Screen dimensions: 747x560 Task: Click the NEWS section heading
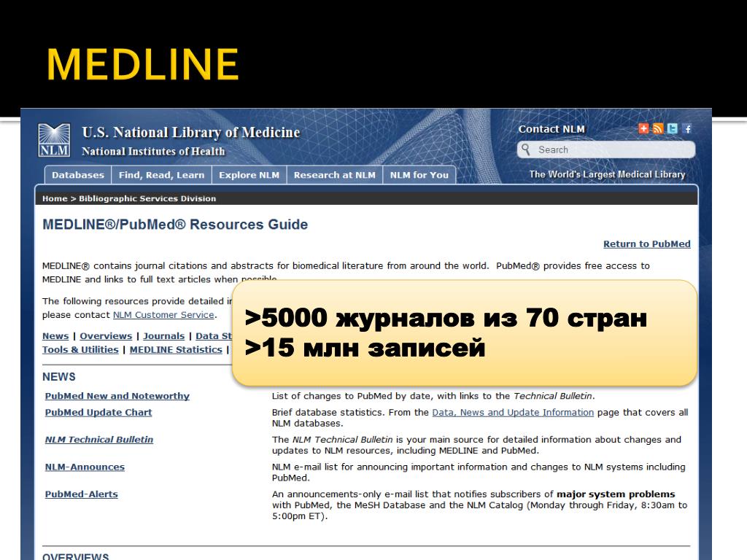[58, 377]
